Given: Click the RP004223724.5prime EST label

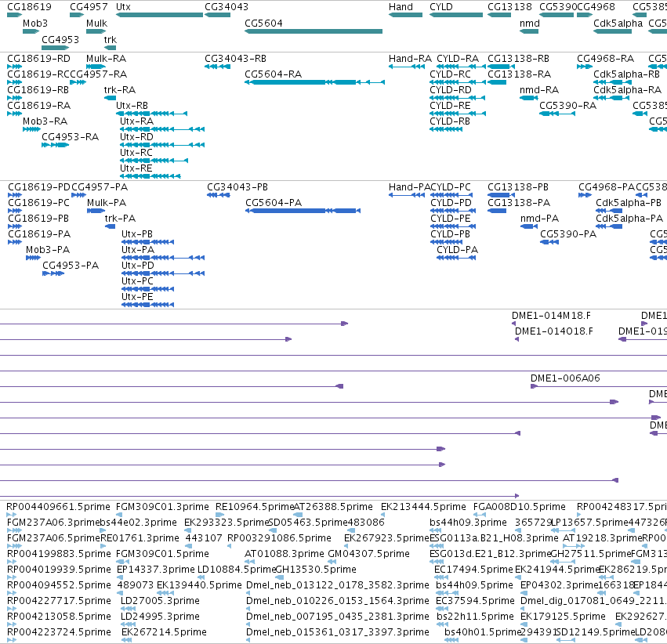Looking at the screenshot, I should (x=59, y=632).
